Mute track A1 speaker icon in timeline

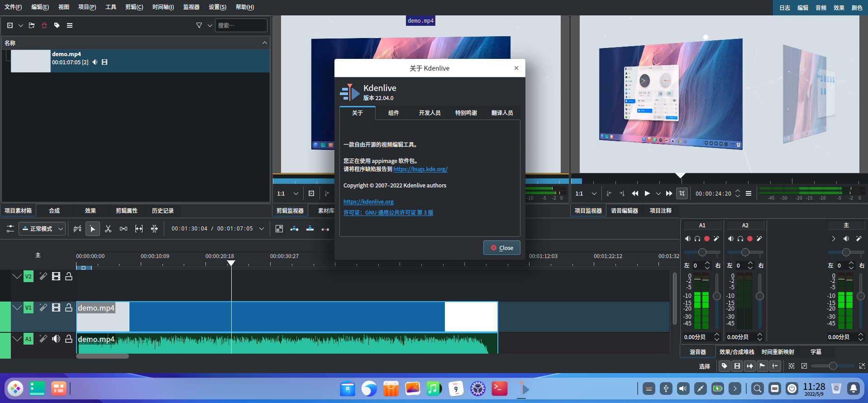click(x=56, y=339)
